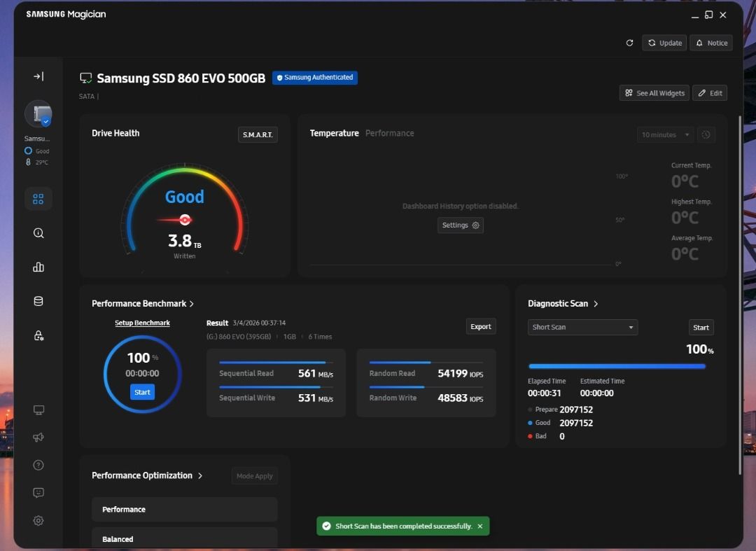Screen dimensions: 756x551
Task: Open the feedback chat bubble sidebar icon
Action: tap(38, 493)
